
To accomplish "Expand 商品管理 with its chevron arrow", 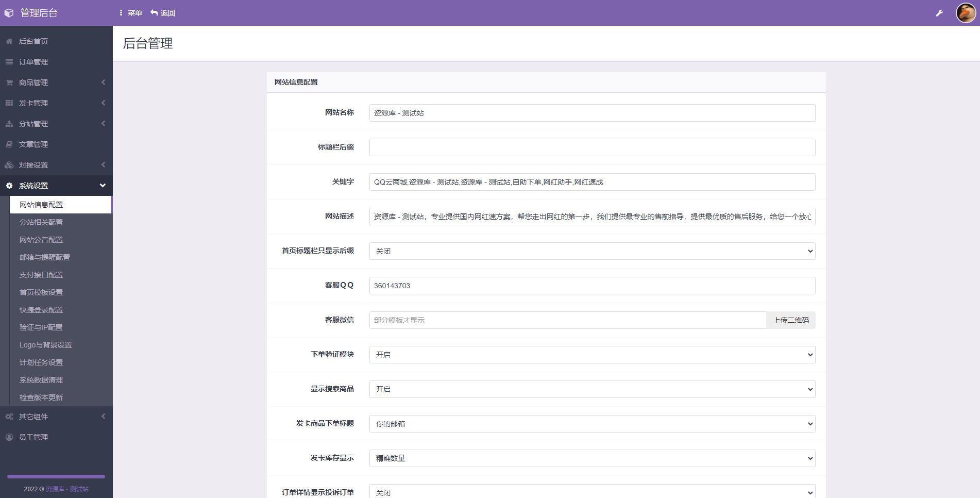I will pos(103,82).
